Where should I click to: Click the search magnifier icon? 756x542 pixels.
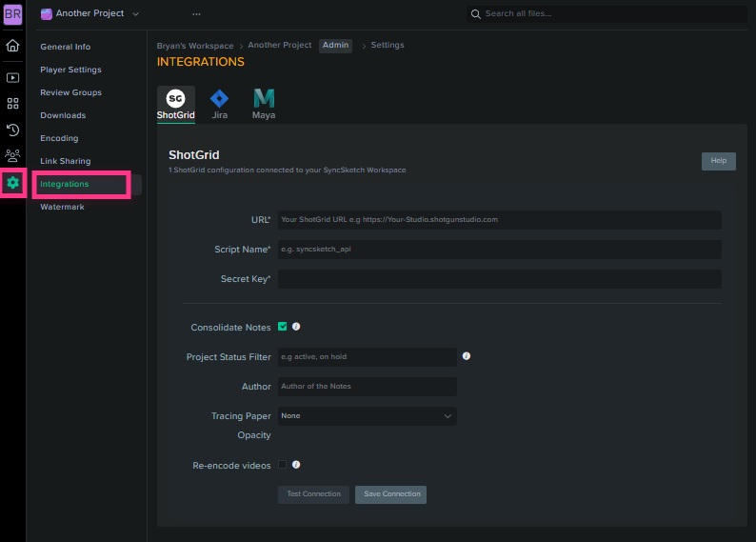click(x=475, y=14)
